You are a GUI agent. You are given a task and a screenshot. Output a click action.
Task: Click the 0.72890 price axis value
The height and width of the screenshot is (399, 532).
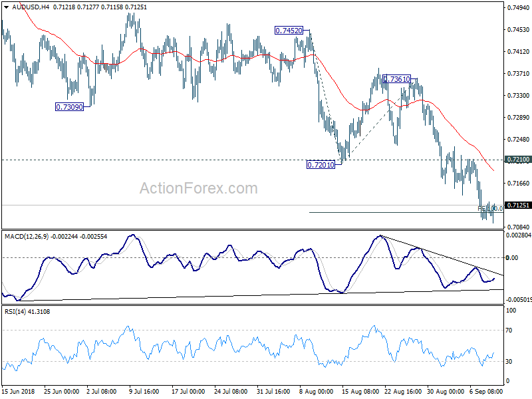(x=518, y=118)
